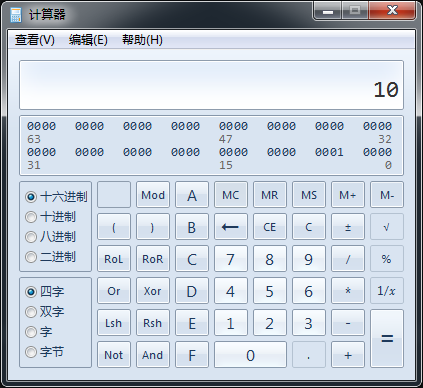Click the number 3 key

tap(309, 323)
